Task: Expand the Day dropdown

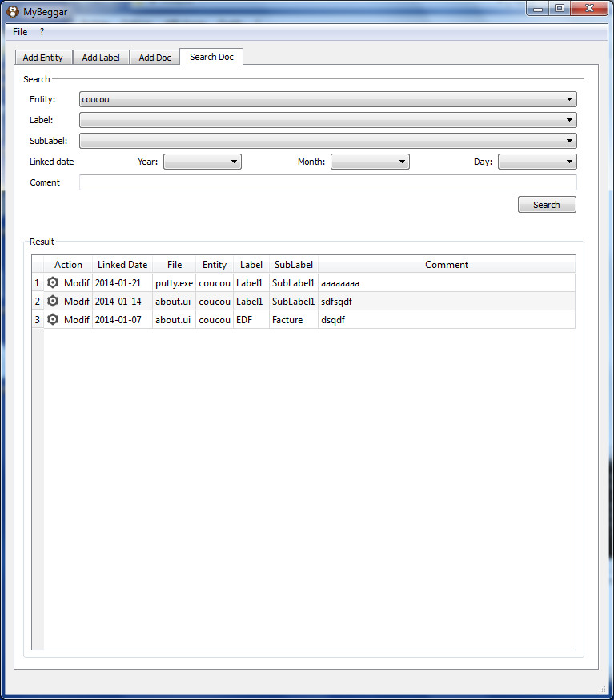Action: [x=537, y=162]
